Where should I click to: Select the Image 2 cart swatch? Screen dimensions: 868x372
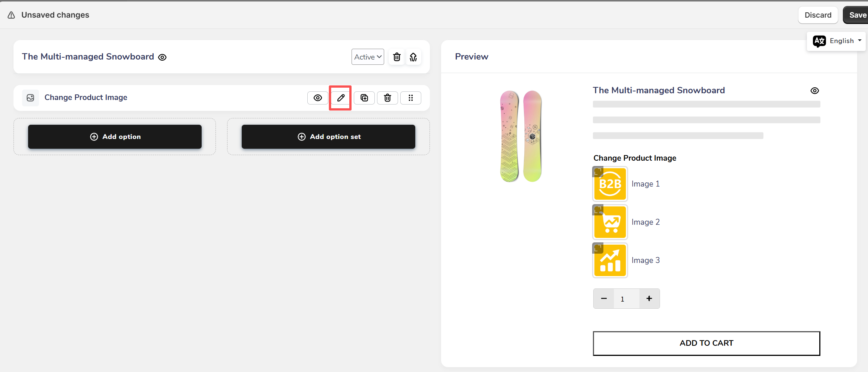point(610,222)
